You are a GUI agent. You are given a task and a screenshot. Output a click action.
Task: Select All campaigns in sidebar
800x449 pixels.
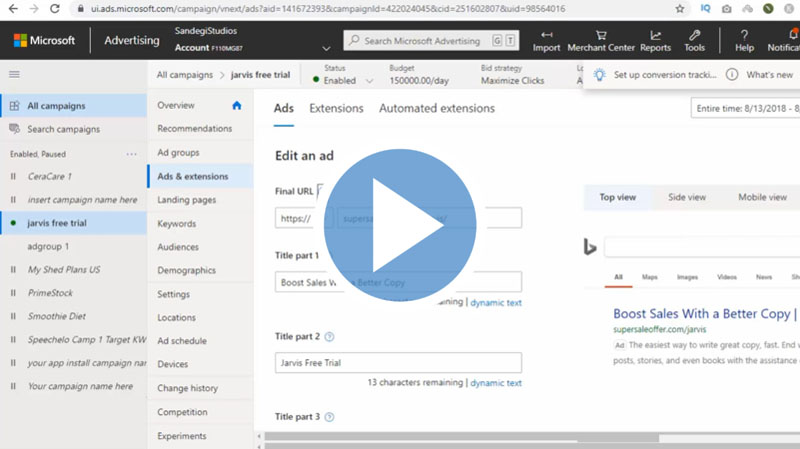click(73, 106)
